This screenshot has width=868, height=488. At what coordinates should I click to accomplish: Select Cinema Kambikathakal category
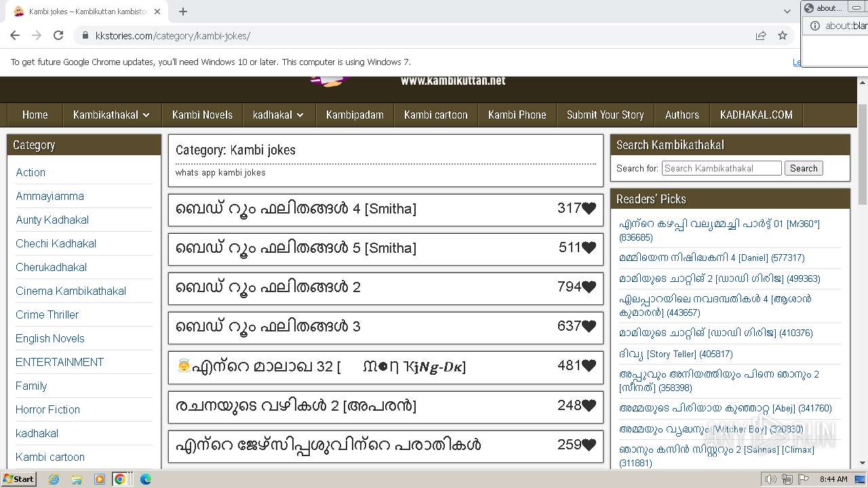click(x=71, y=291)
